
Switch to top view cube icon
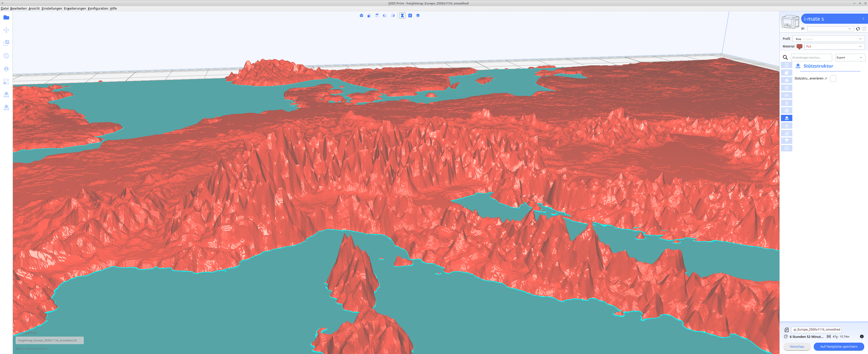coord(377,15)
